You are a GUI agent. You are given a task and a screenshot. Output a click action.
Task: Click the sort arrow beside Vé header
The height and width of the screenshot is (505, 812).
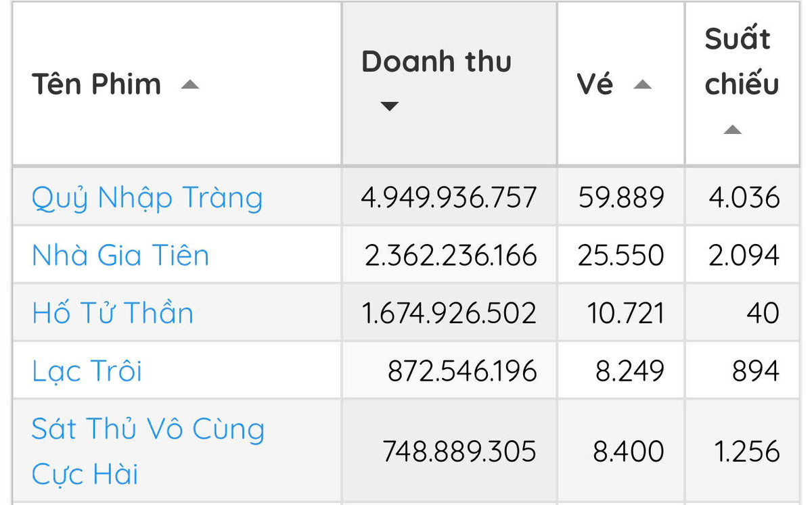pos(643,85)
